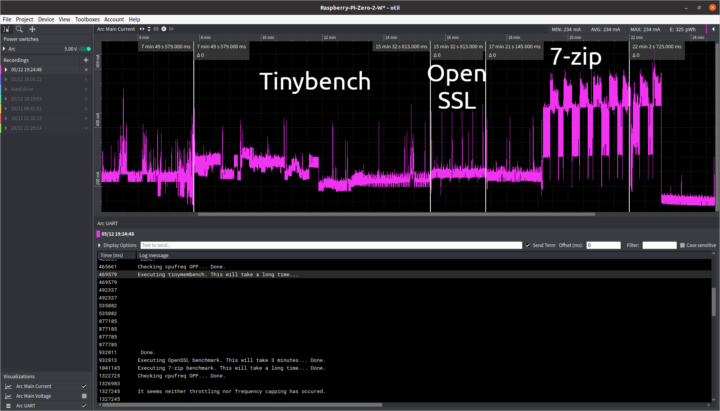Open graph settings gear icon
The image size is (720, 411).
coord(163,29)
